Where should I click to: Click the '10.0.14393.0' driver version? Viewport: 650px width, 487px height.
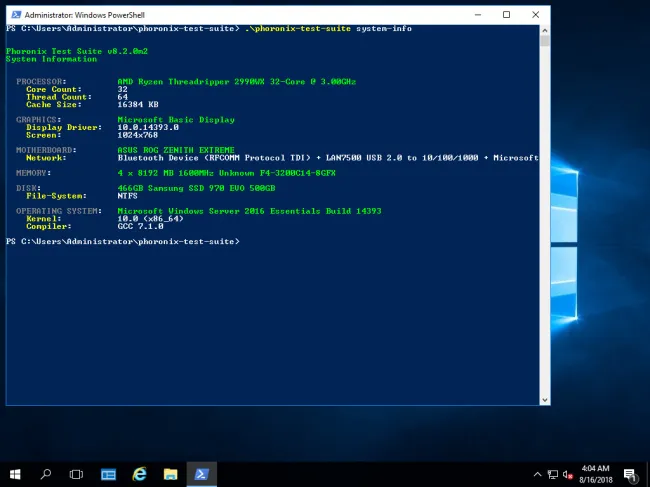[148, 127]
